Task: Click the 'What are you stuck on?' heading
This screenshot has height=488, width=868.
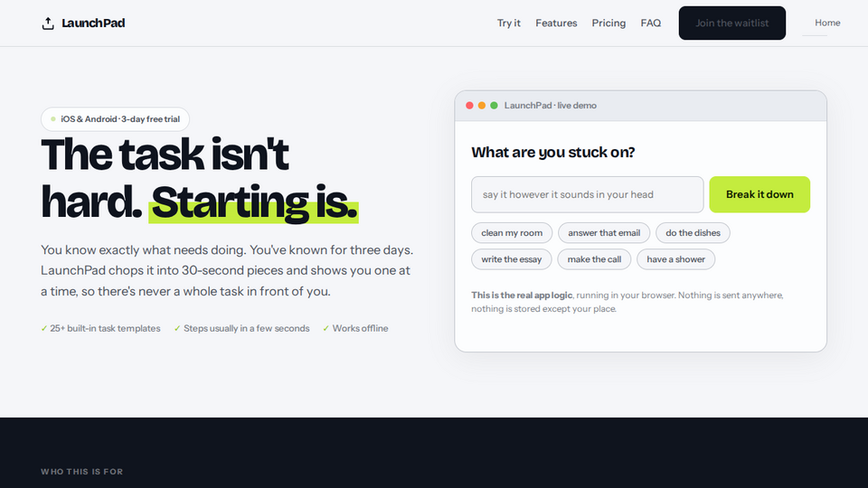Action: point(553,152)
